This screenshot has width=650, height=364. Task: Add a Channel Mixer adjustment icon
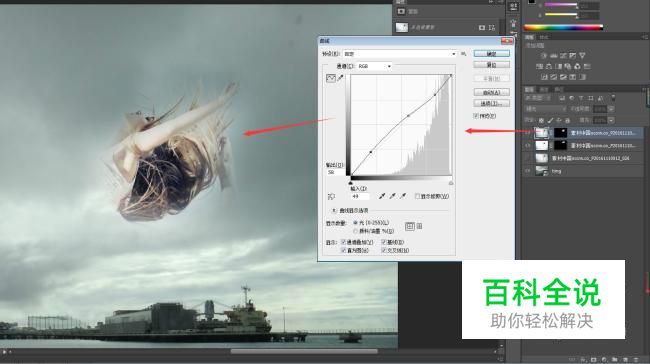(577, 66)
